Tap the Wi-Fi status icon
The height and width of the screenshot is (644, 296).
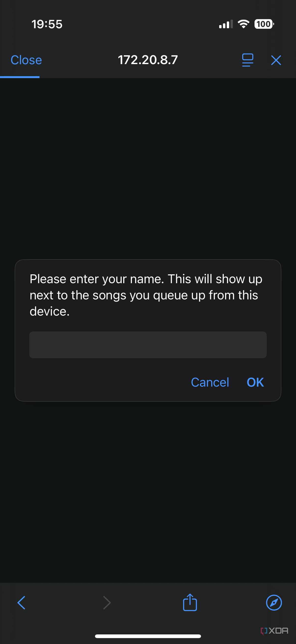(243, 24)
